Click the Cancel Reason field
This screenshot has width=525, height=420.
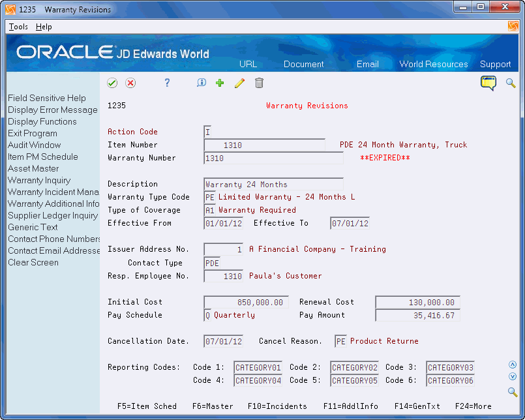(x=341, y=342)
